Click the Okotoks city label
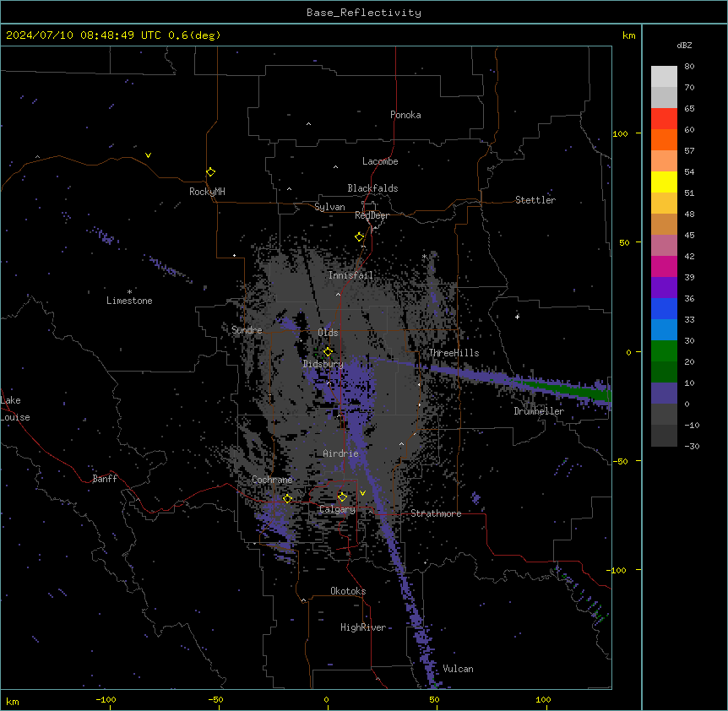 point(348,591)
